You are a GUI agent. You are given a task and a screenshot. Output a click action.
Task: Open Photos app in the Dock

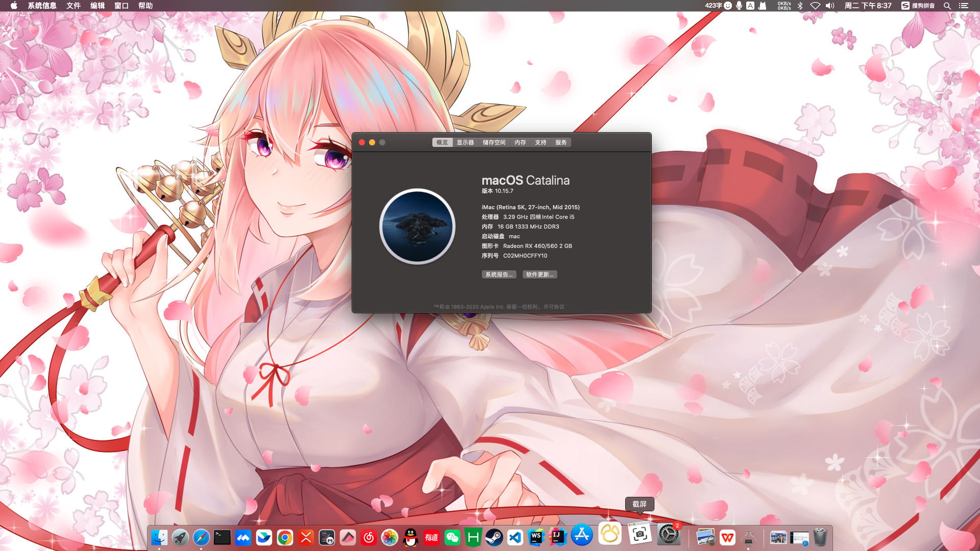pyautogui.click(x=389, y=537)
